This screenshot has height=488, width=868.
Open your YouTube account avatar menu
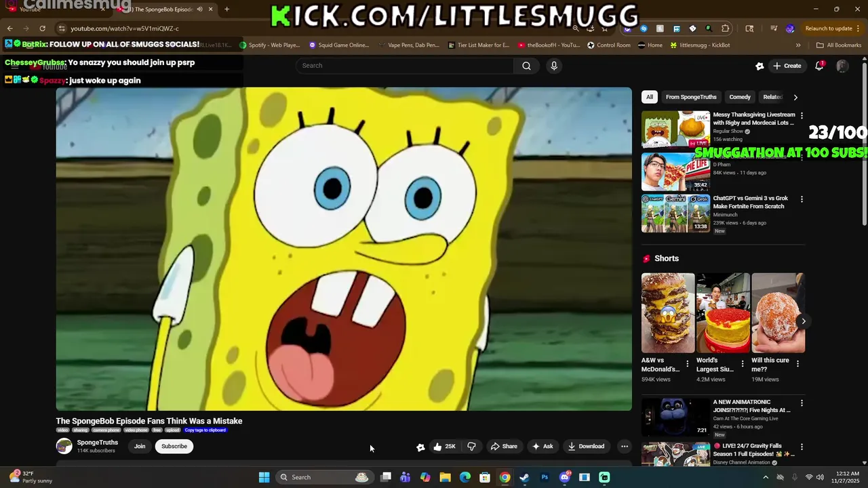[x=842, y=66]
